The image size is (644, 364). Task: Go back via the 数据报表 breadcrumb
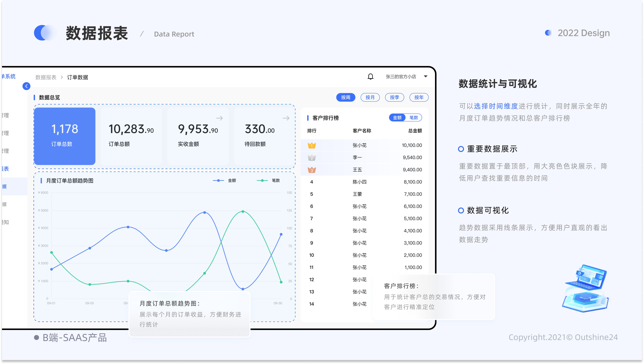(x=46, y=77)
